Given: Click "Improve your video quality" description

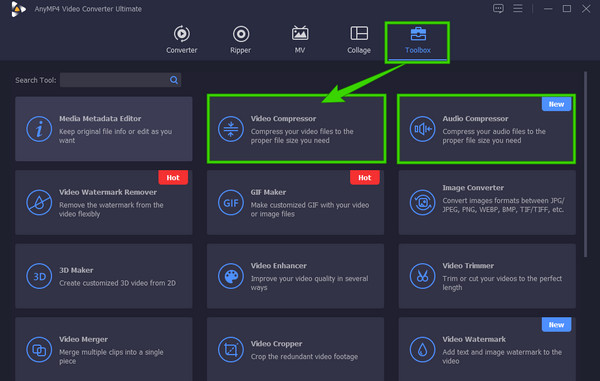Looking at the screenshot, I should point(309,283).
